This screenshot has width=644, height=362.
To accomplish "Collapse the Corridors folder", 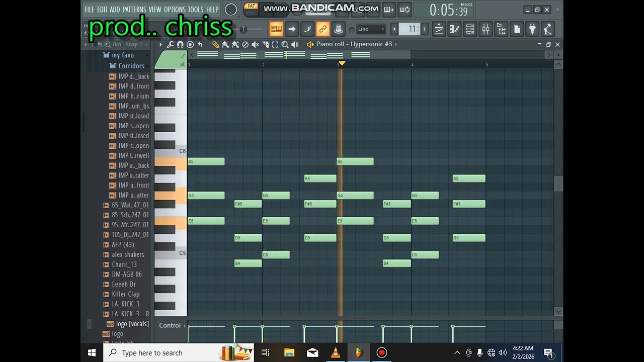I will (x=131, y=66).
